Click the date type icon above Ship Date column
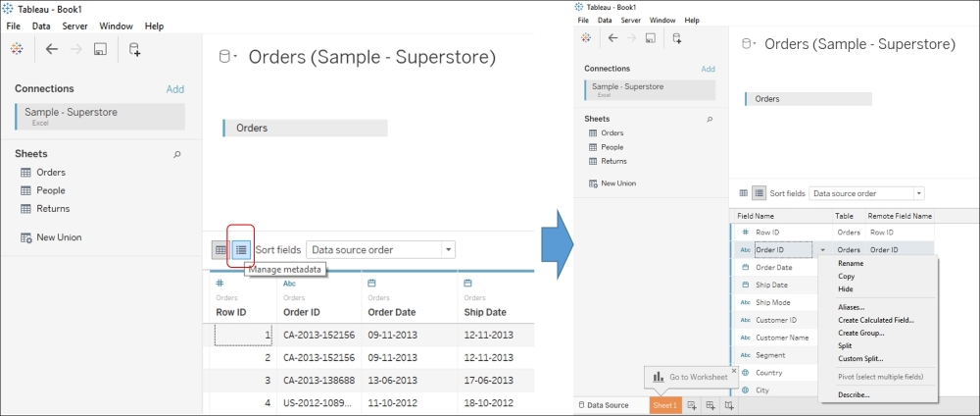Image resolution: width=980 pixels, height=416 pixels. click(467, 284)
